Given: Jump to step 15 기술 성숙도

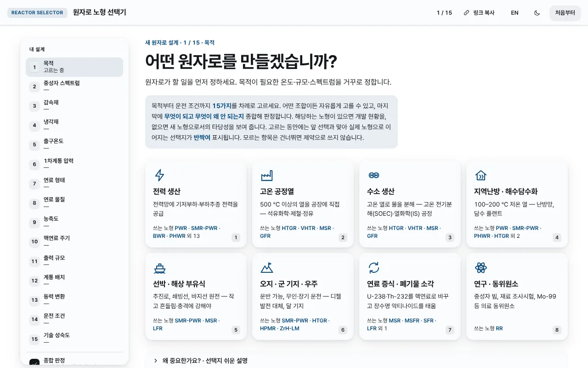Looking at the screenshot, I should (74, 339).
